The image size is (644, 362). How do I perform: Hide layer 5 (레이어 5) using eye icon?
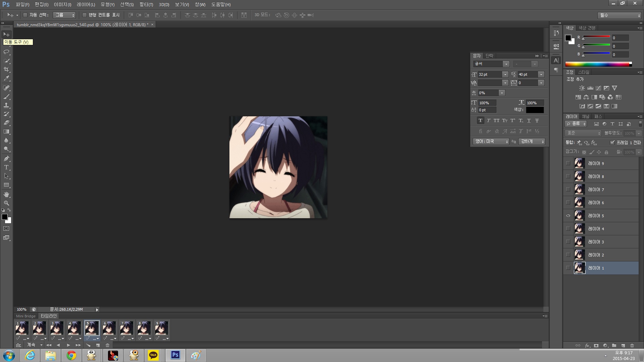click(568, 216)
